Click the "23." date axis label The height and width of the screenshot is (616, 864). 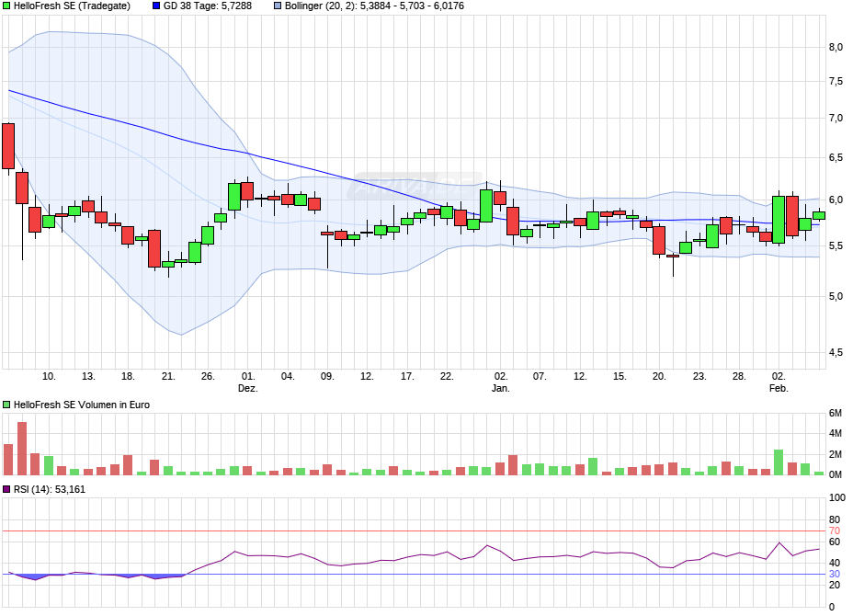tap(699, 376)
